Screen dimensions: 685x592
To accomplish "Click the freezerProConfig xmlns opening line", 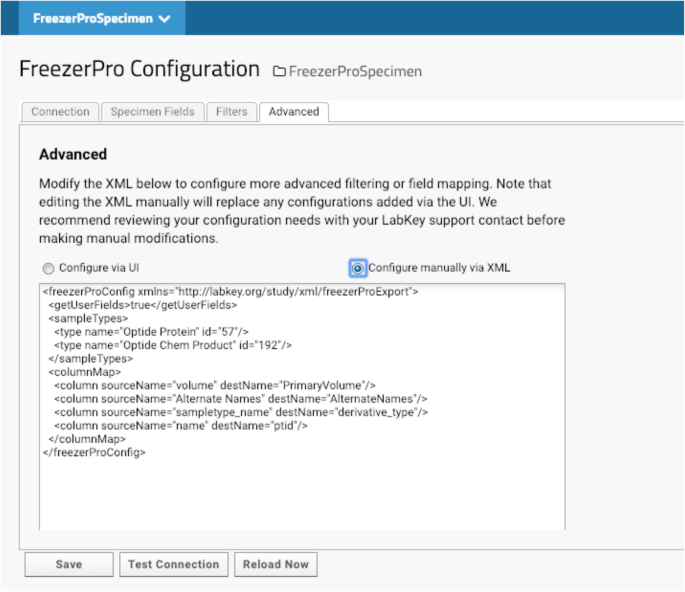I will tap(231, 291).
